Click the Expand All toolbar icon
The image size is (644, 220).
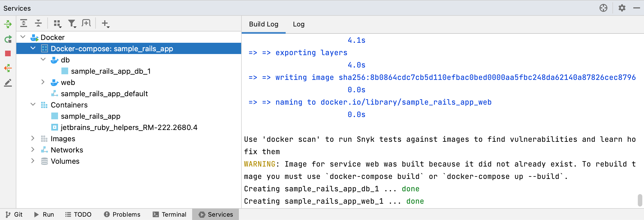[x=24, y=23]
